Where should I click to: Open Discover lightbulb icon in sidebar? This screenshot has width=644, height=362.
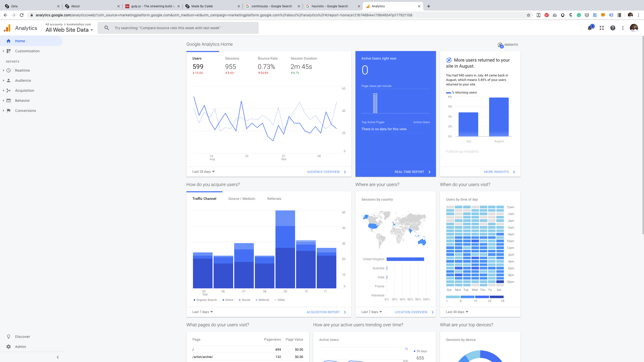click(9, 337)
